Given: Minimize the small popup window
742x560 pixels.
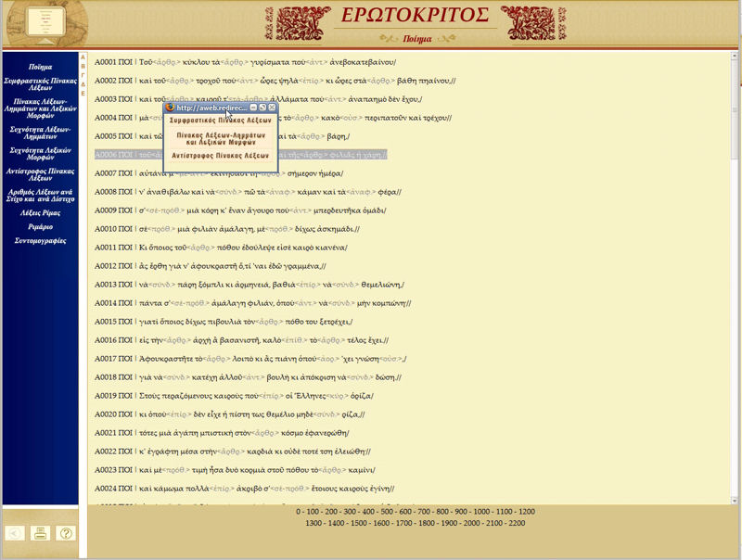Looking at the screenshot, I should click(252, 108).
